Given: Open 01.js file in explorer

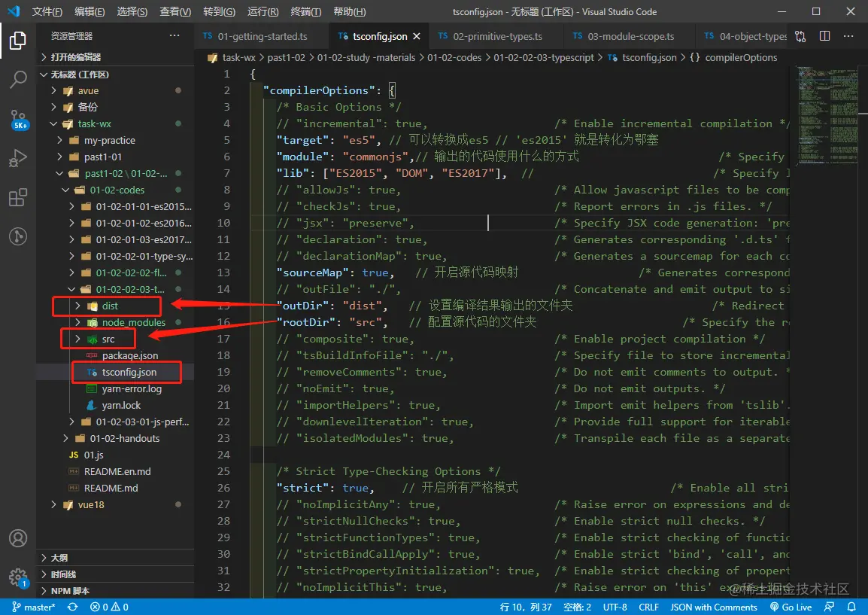Looking at the screenshot, I should pos(115,455).
